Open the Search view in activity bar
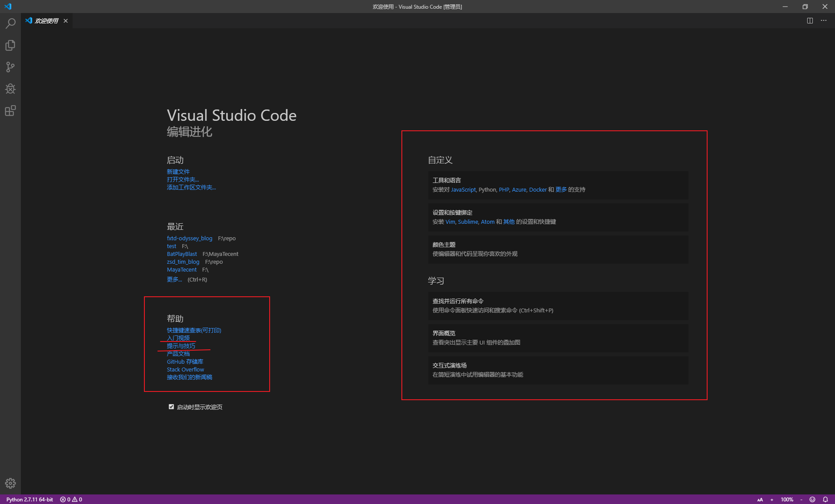The width and height of the screenshot is (835, 504). tap(10, 23)
